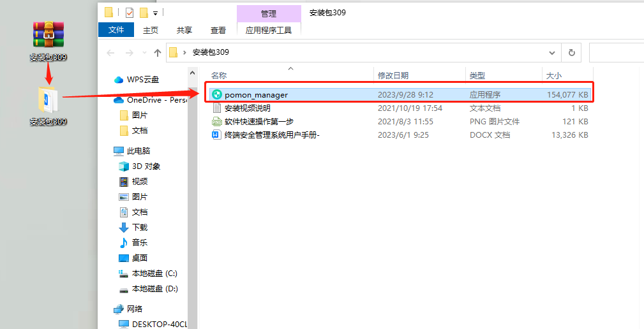The width and height of the screenshot is (644, 329).
Task: Click the 文本文档 type cell
Action: pos(485,108)
